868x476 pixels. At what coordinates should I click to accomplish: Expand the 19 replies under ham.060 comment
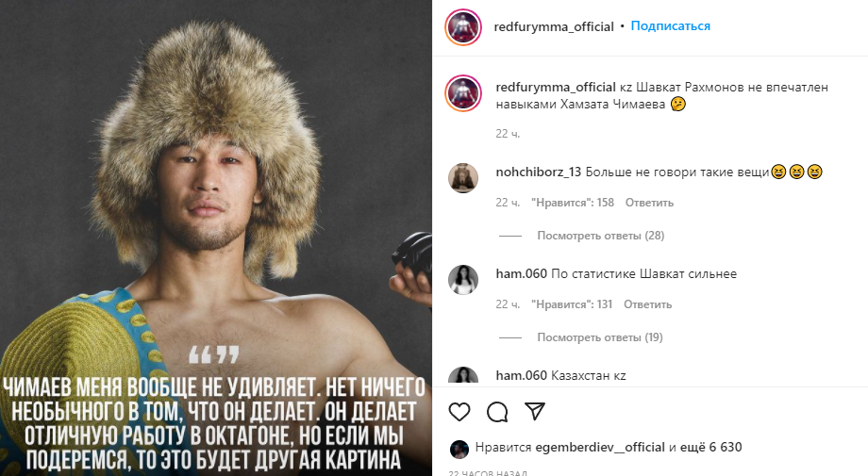click(600, 336)
